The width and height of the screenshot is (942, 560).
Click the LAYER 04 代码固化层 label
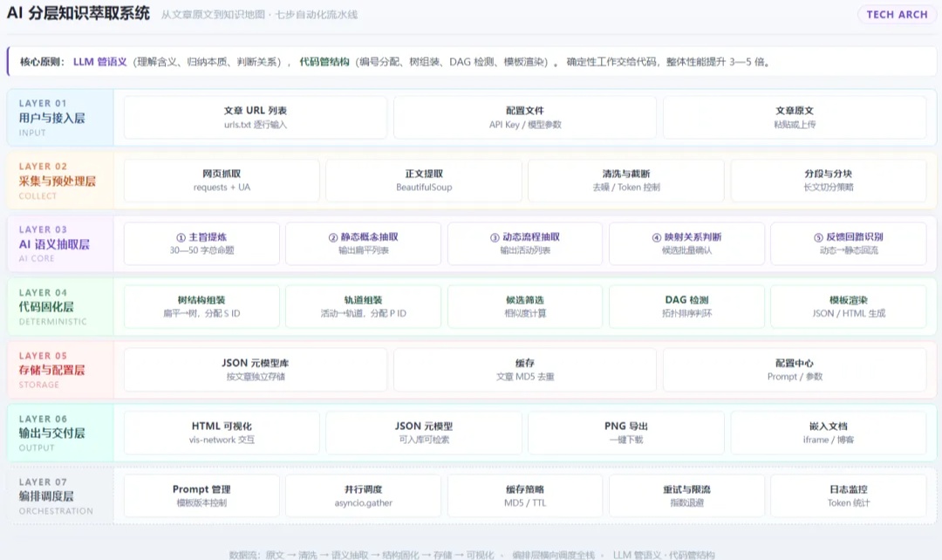point(60,307)
